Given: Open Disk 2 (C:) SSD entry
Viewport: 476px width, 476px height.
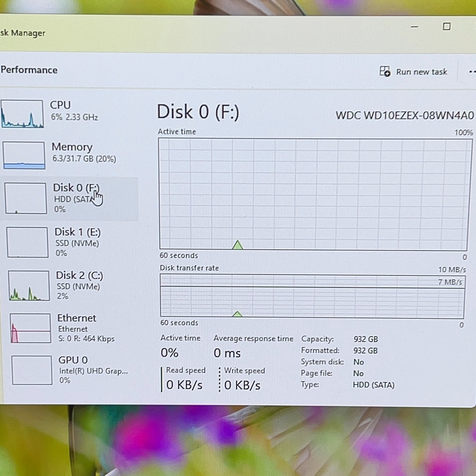Looking at the screenshot, I should coord(71,285).
